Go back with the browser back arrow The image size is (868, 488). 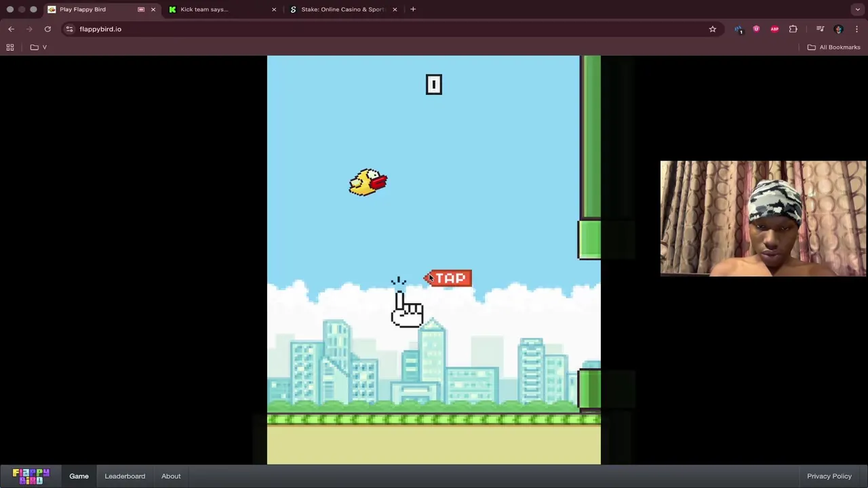pyautogui.click(x=11, y=29)
